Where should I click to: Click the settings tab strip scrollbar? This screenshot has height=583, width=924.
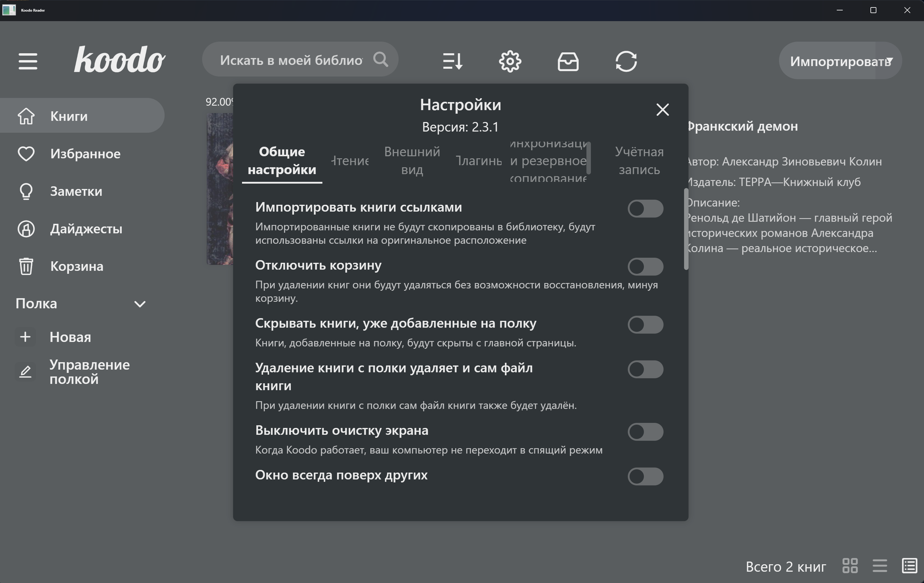pyautogui.click(x=589, y=158)
